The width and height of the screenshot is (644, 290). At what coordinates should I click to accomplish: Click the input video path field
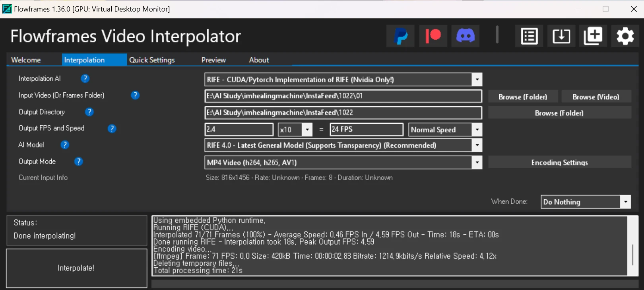[343, 96]
